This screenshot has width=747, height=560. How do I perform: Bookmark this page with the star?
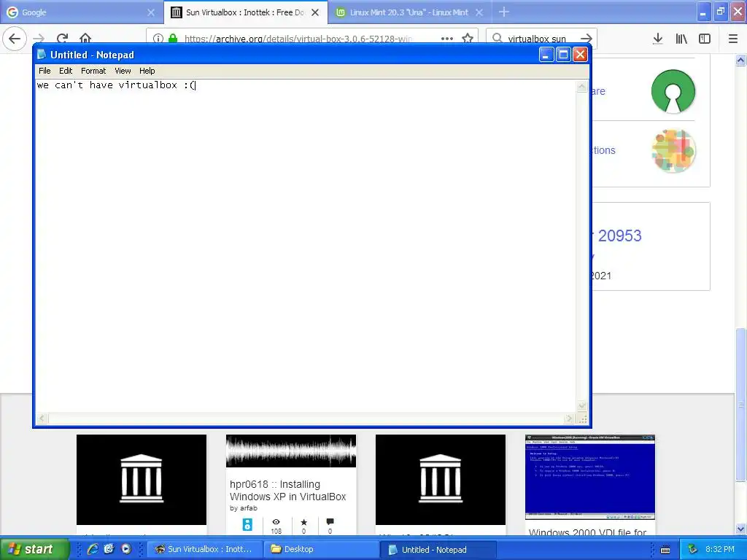(468, 39)
